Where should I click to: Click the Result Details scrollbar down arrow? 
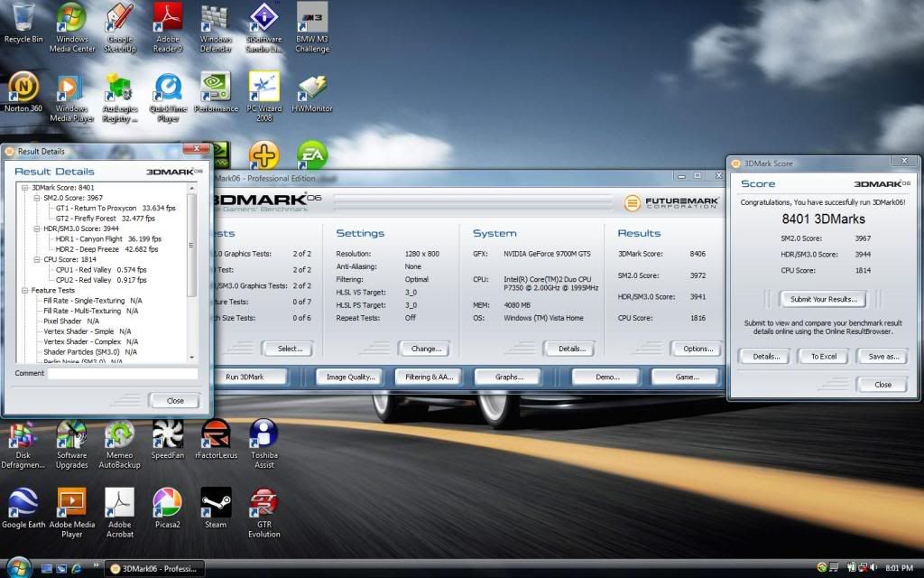tap(191, 358)
